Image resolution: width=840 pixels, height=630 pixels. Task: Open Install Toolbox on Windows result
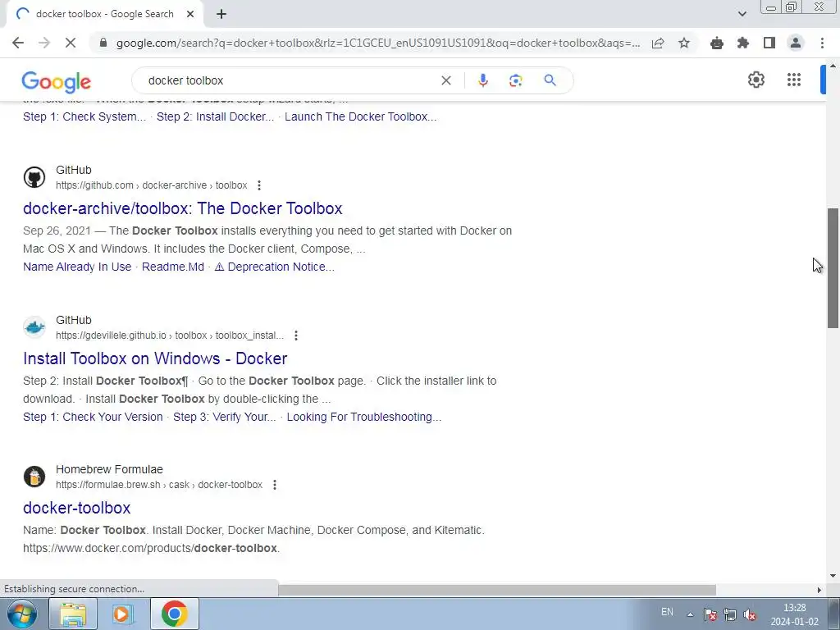click(x=155, y=358)
